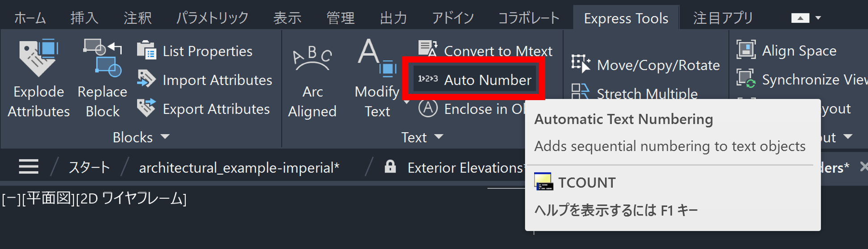Click the List Properties icon

(147, 51)
